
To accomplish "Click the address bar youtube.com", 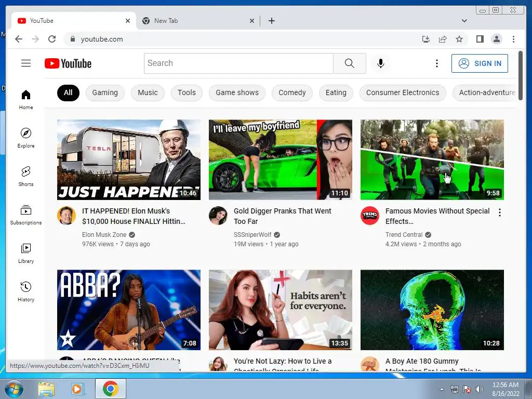I will (102, 39).
